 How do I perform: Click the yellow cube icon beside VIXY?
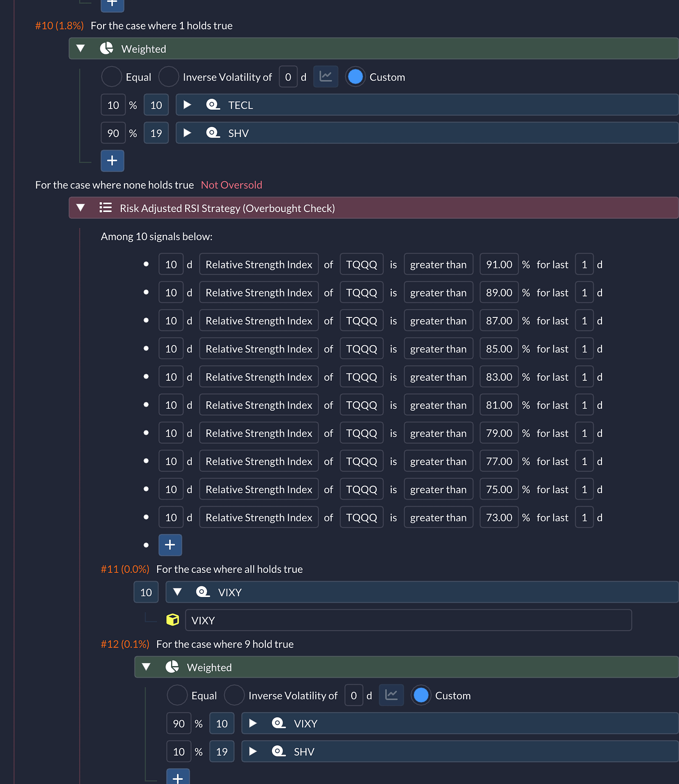(173, 620)
